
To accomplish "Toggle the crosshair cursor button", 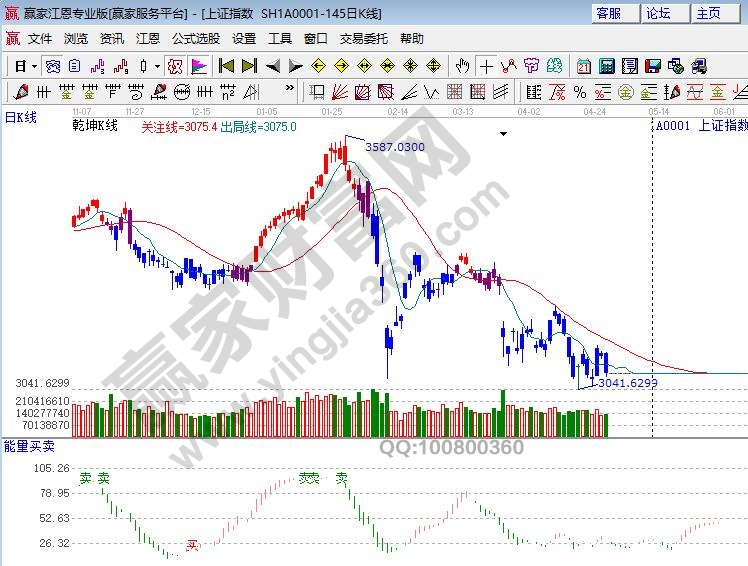I will 485,66.
